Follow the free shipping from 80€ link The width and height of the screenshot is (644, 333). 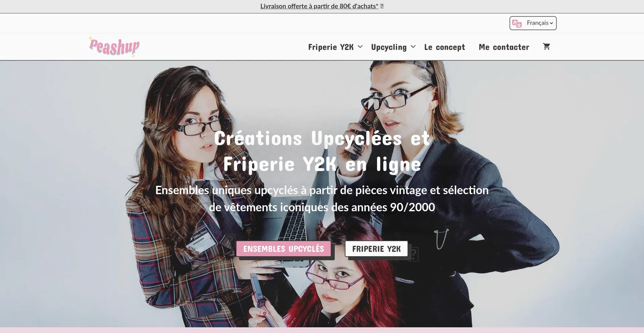coord(319,6)
